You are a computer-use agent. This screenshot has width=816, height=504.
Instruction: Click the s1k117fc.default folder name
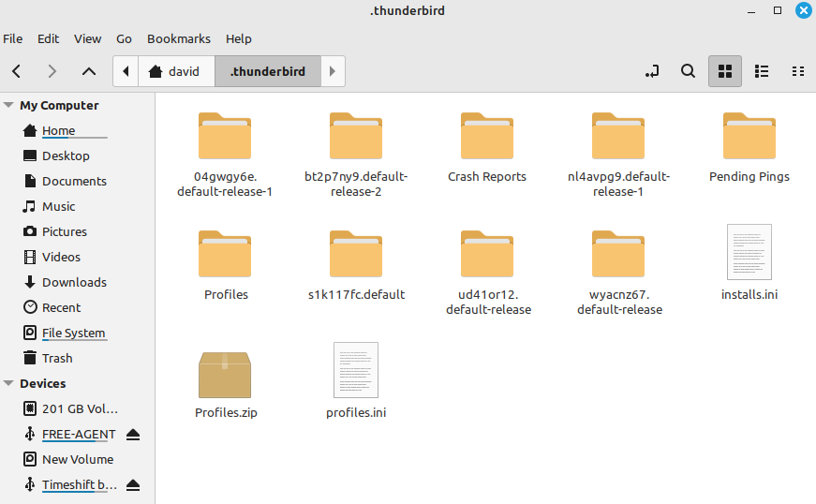click(356, 294)
